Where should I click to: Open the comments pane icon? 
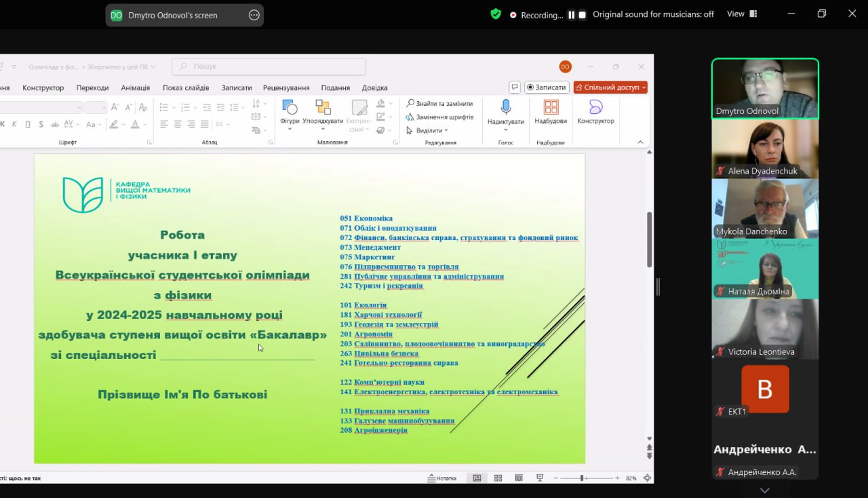(515, 88)
